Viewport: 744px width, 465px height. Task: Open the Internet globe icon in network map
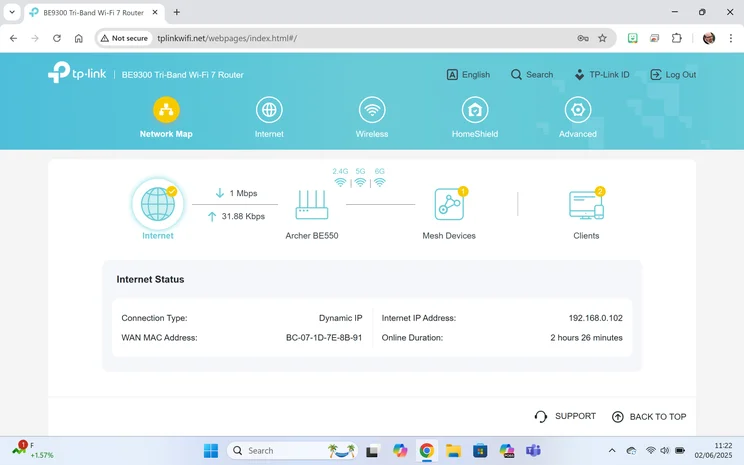tap(157, 203)
